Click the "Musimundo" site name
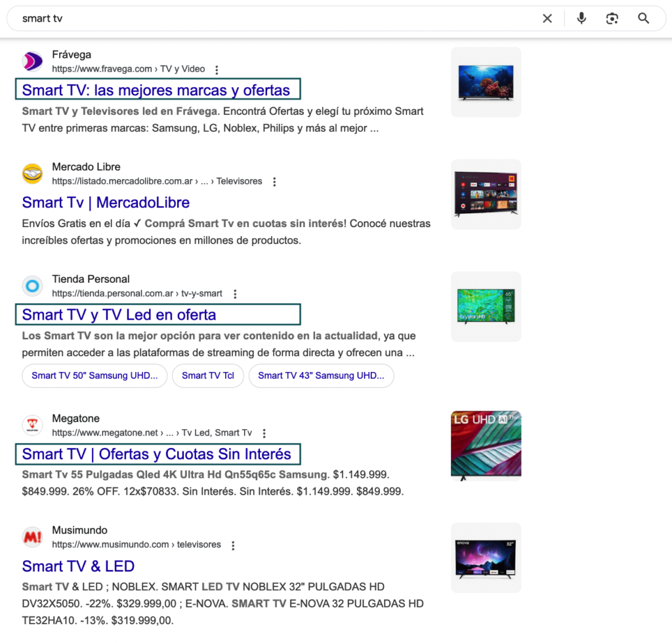This screenshot has width=672, height=643. [x=79, y=530]
